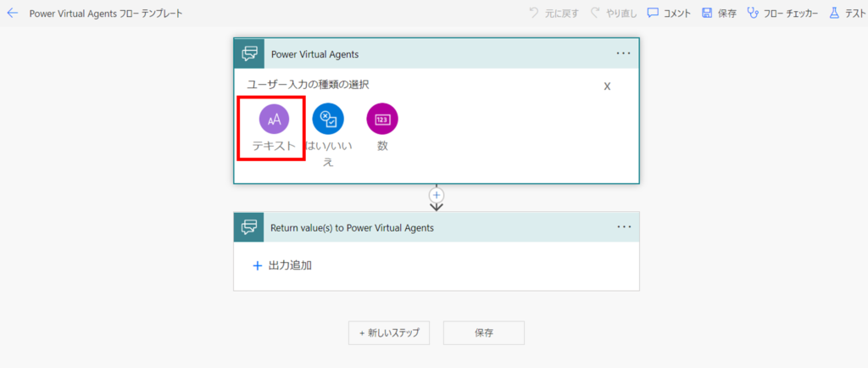This screenshot has height=368, width=868.
Task: Click the Power Virtual Agents trigger card icon
Action: 249,53
